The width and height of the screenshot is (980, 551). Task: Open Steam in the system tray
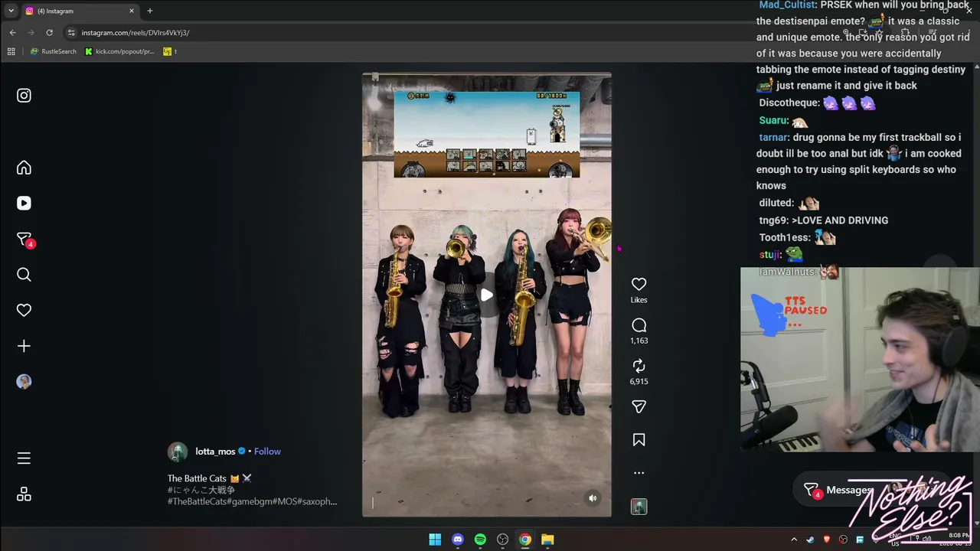[810, 540]
